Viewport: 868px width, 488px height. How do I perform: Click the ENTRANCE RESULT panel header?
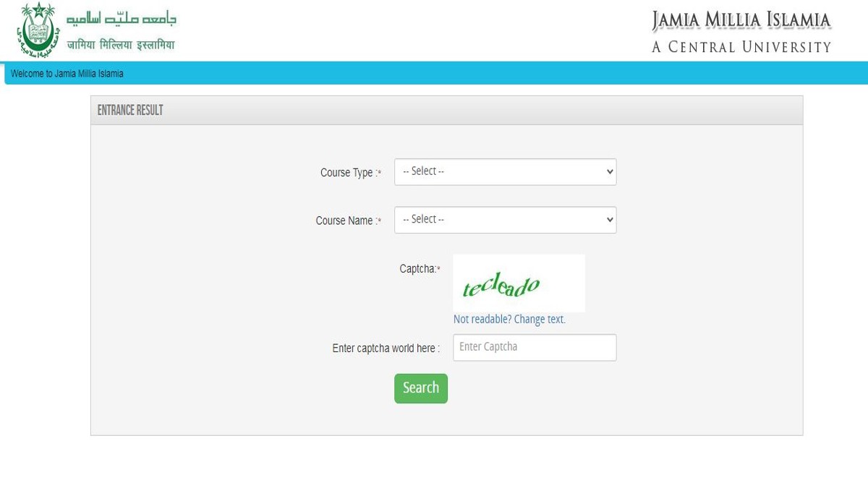[130, 110]
